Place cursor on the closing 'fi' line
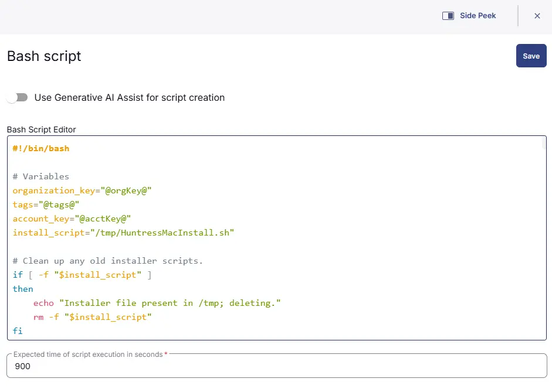 pos(18,331)
